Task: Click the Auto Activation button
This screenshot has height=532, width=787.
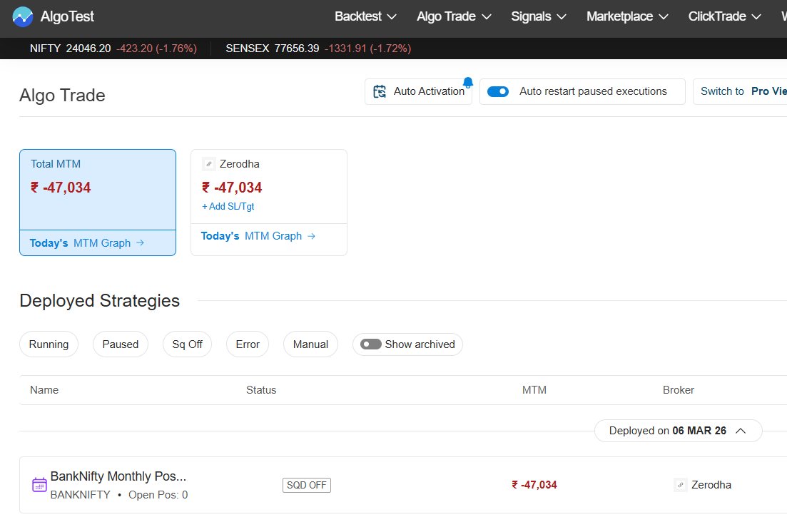Action: click(419, 91)
